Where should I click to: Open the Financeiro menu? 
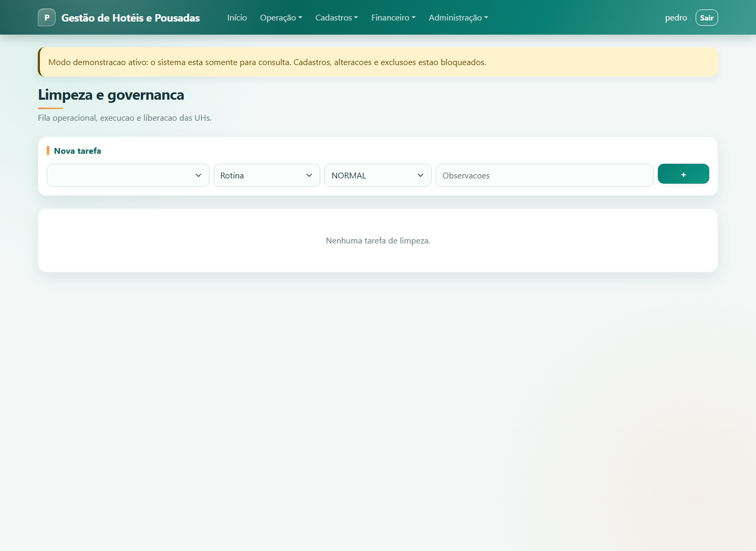[x=393, y=17]
